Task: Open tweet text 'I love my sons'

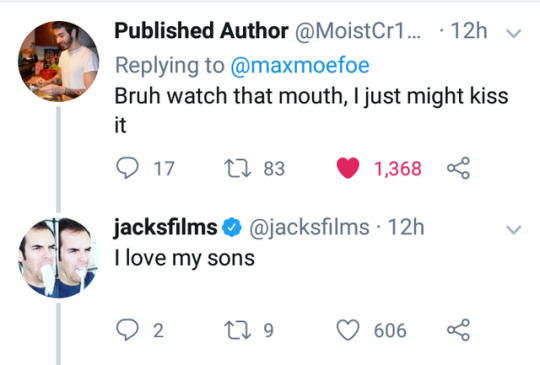Action: tap(185, 258)
